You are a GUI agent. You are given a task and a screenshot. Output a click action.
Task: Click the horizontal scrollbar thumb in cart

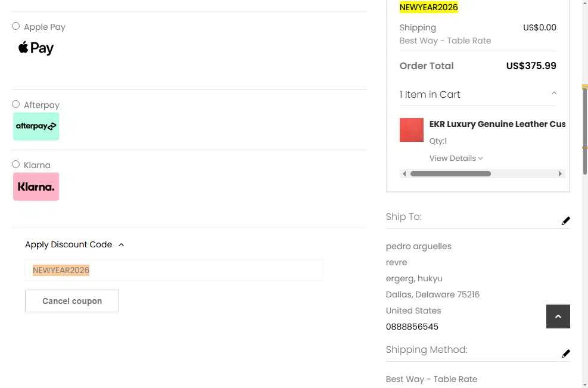[x=451, y=174]
